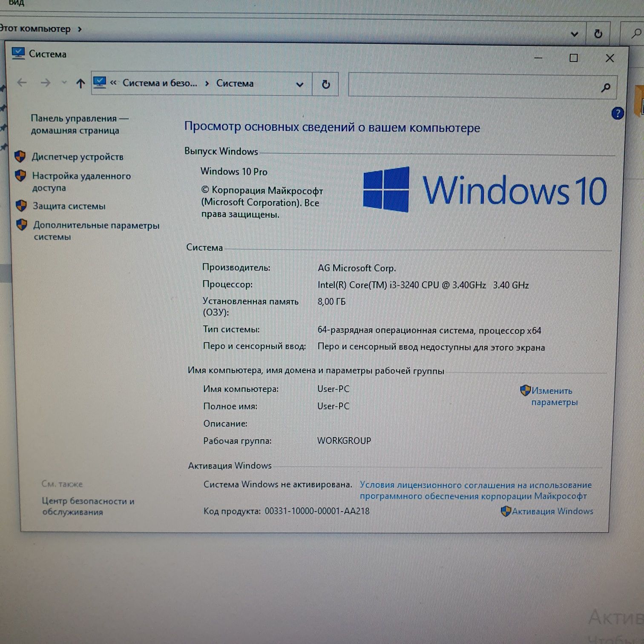This screenshot has width=644, height=644.
Task: Click 'Изменить параметры' link
Action: point(554,397)
